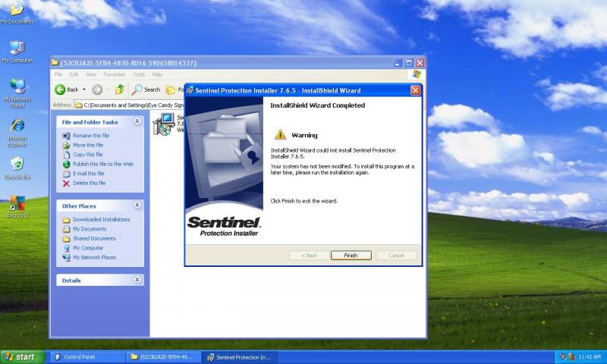Image resolution: width=607 pixels, height=364 pixels.
Task: Click Rename this file link
Action: (x=91, y=136)
